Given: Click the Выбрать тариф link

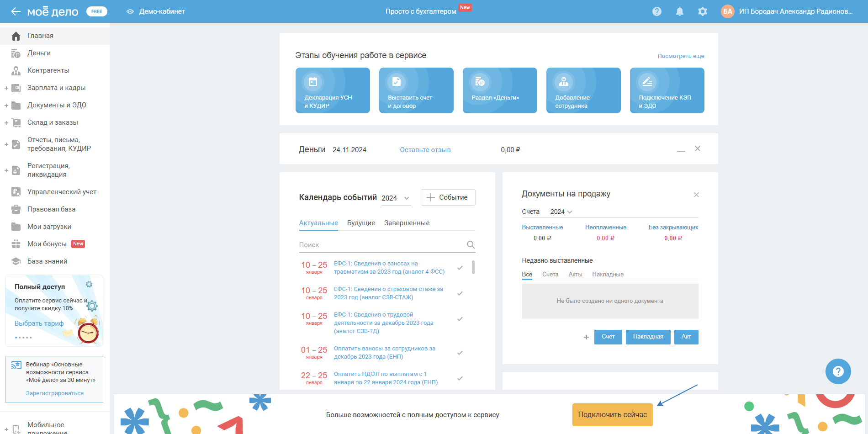Looking at the screenshot, I should (39, 323).
